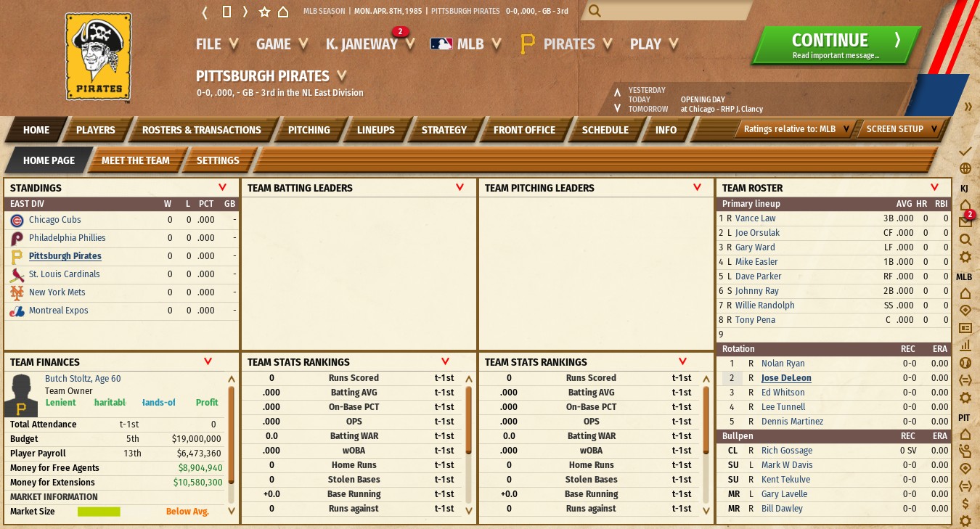The width and height of the screenshot is (980, 529).
Task: Open the Team Finances panel dropdown arrow
Action: click(x=208, y=361)
